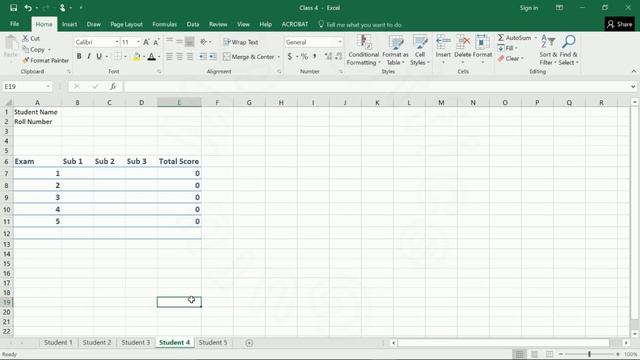Image resolution: width=640 pixels, height=360 pixels.
Task: Click the Increase Decimal icon
Action: point(328,57)
